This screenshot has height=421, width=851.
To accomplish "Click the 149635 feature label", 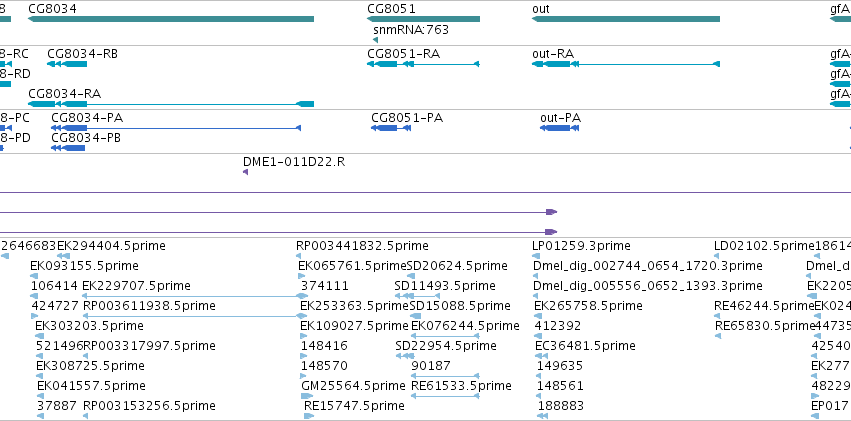I will [560, 366].
